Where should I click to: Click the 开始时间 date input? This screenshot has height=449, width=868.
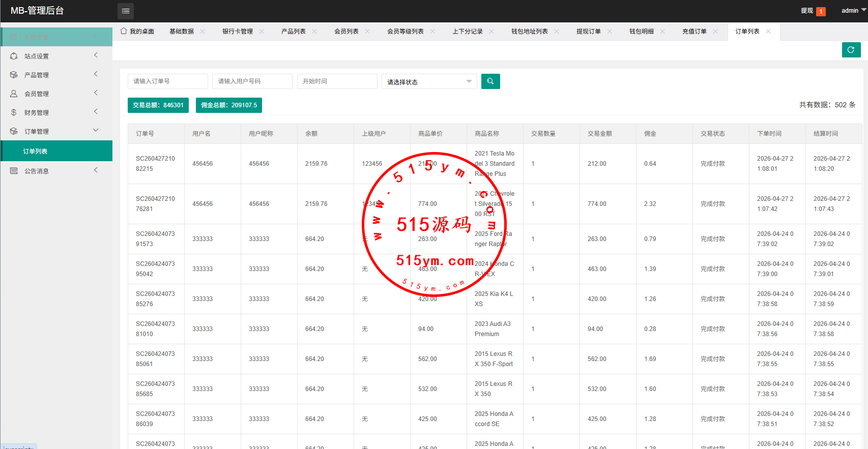click(337, 81)
